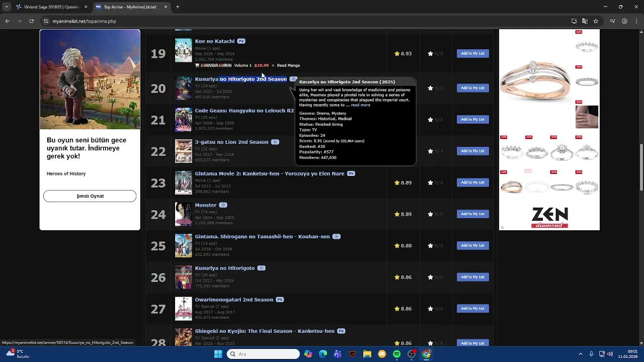This screenshot has height=362, width=644.
Task: Click the video icon beside Monster
Action: [223, 205]
